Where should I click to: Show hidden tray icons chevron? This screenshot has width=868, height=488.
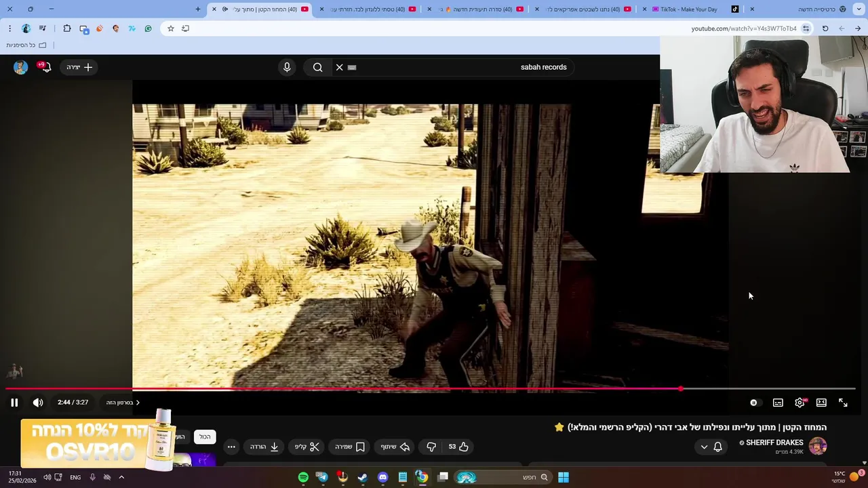[121, 477]
